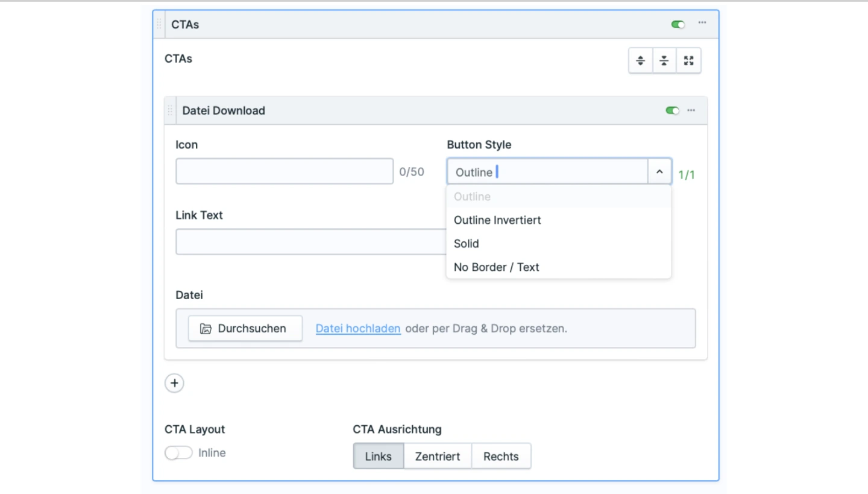Screen dimensions: 868x494
Task: Set CTA Ausrichtung to Zentriert
Action: click(x=438, y=457)
